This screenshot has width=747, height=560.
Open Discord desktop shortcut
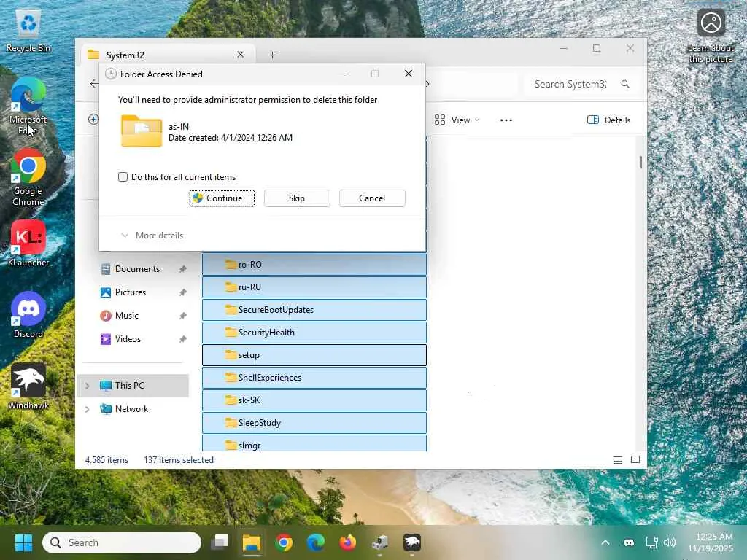coord(28,314)
